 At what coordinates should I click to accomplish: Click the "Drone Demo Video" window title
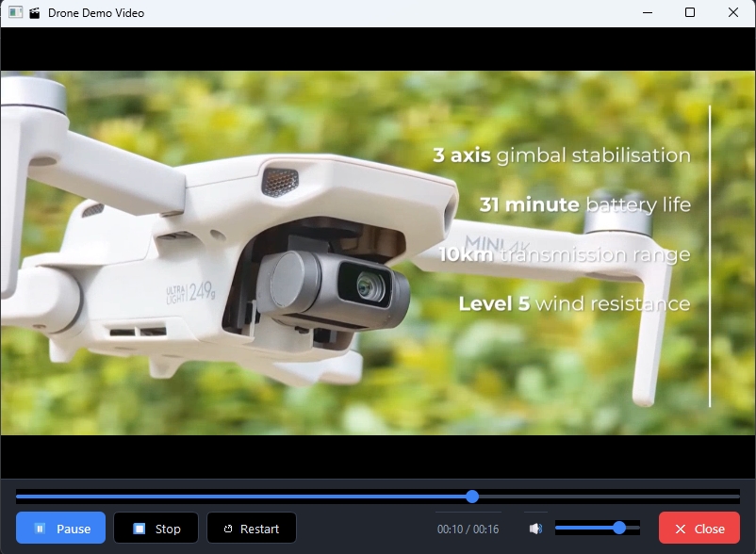point(96,13)
